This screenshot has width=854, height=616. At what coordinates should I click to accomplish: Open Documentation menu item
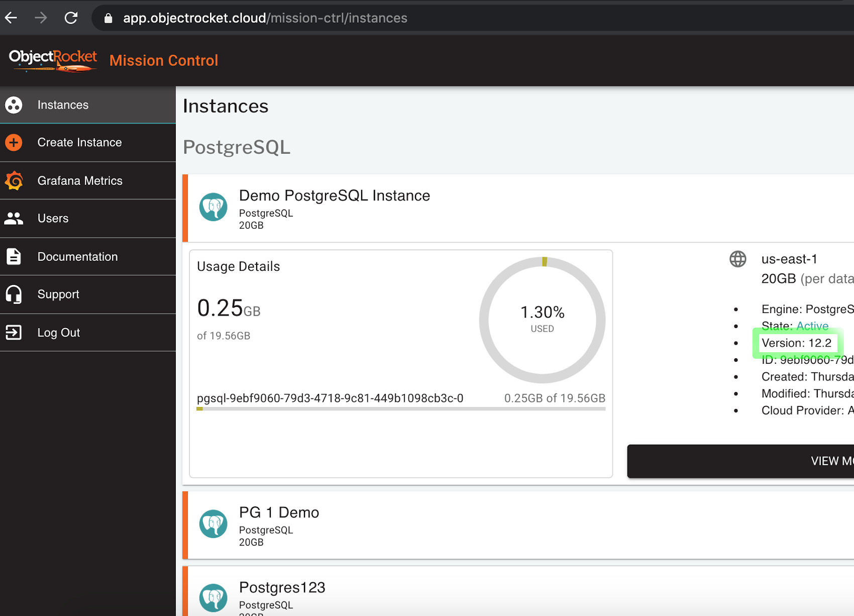pos(88,256)
